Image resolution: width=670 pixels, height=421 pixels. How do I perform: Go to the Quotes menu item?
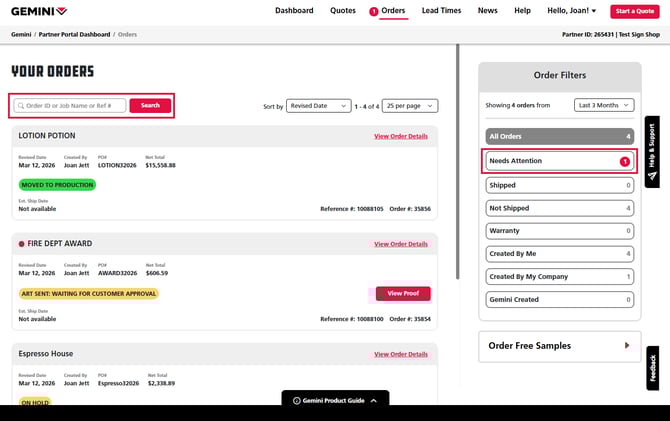[343, 11]
